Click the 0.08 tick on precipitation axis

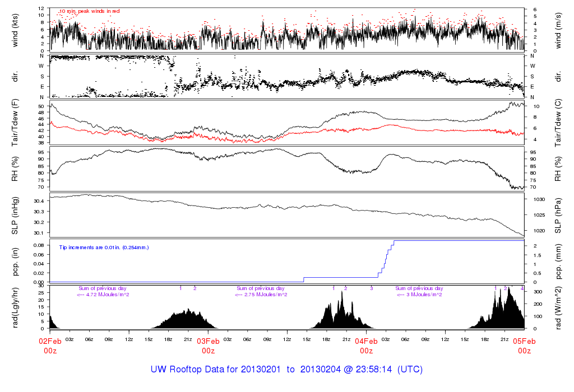[39, 245]
